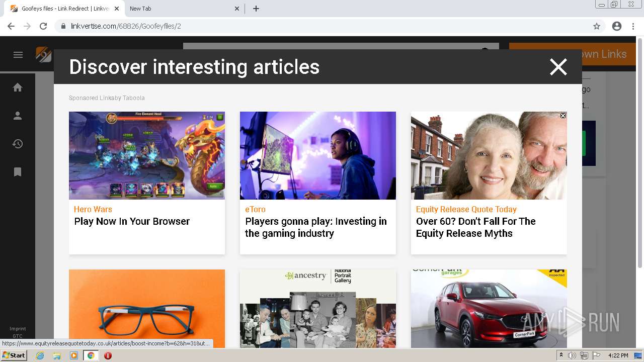644x362 pixels.
Task: Open Chrome profile account icon
Action: (617, 26)
